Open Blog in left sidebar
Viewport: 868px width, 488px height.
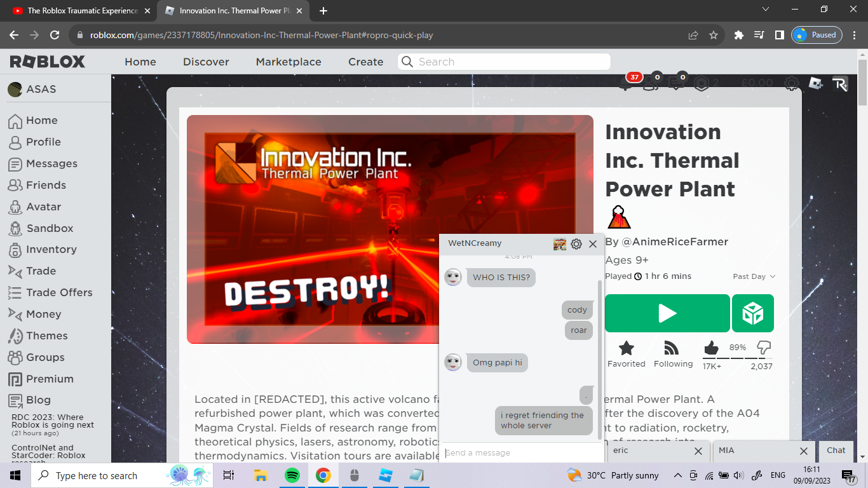coord(29,400)
